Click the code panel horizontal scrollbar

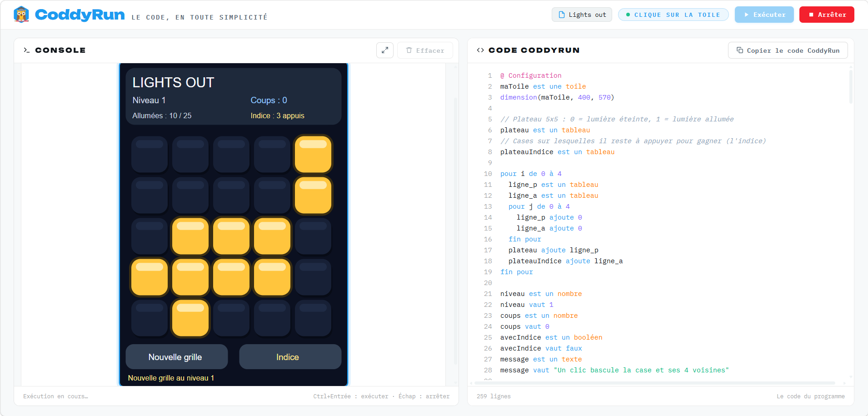click(654, 383)
